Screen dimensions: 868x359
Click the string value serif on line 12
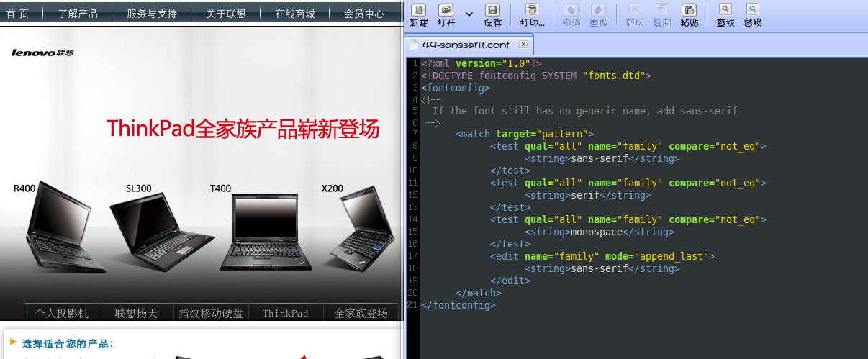pyautogui.click(x=585, y=195)
